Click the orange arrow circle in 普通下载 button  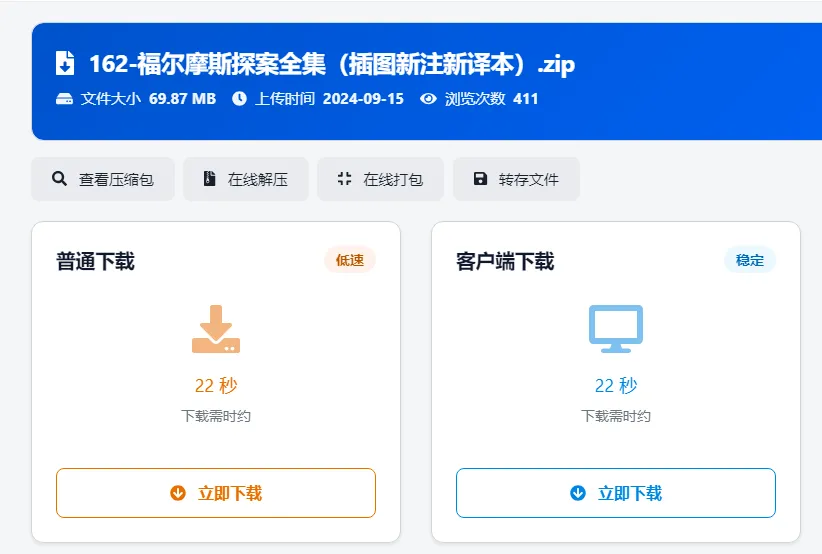pyautogui.click(x=178, y=493)
